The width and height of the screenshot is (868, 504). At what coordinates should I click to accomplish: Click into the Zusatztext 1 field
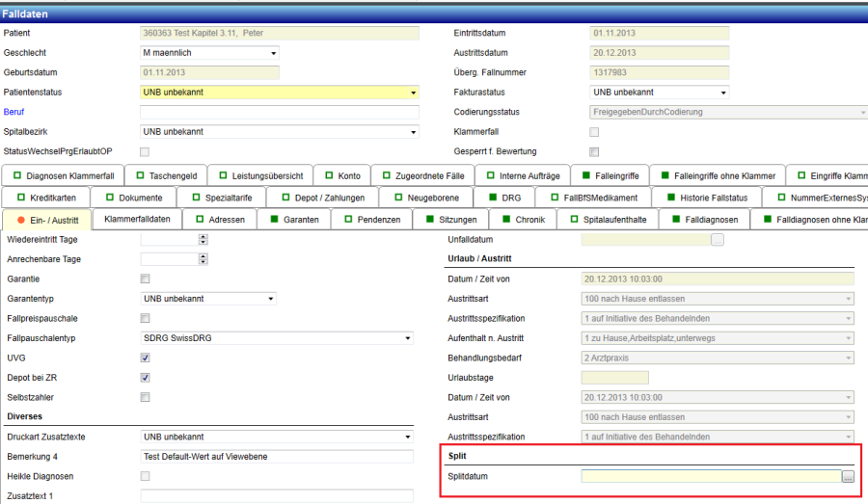[277, 496]
